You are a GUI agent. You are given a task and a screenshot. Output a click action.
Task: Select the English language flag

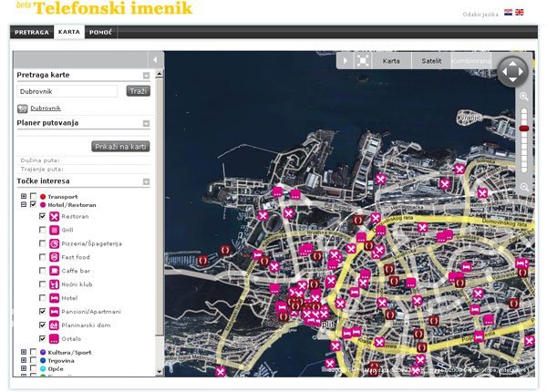[520, 12]
